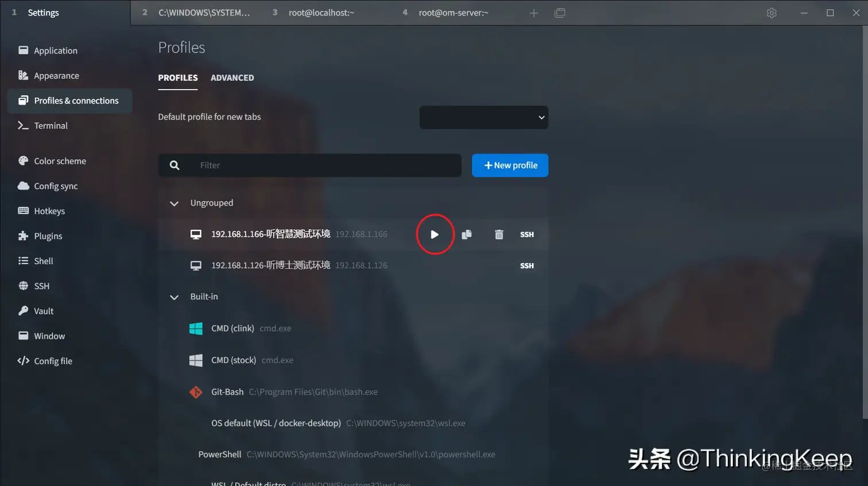Viewport: 868px width, 486px height.
Task: Open a new tab with plus icon
Action: tap(534, 13)
